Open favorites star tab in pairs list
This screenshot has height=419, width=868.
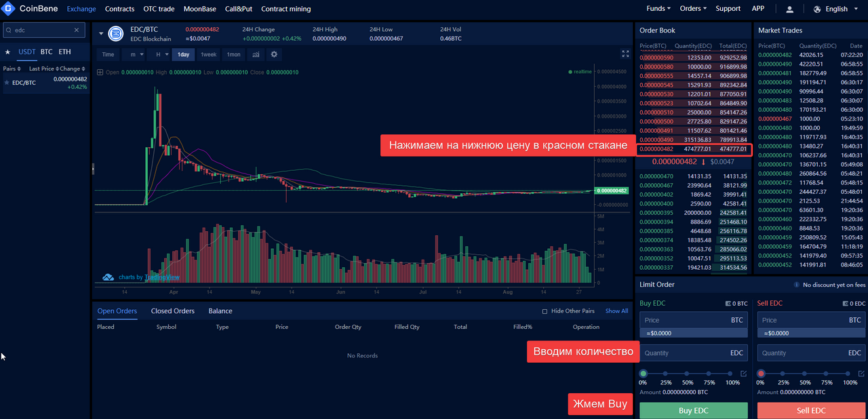coord(8,52)
